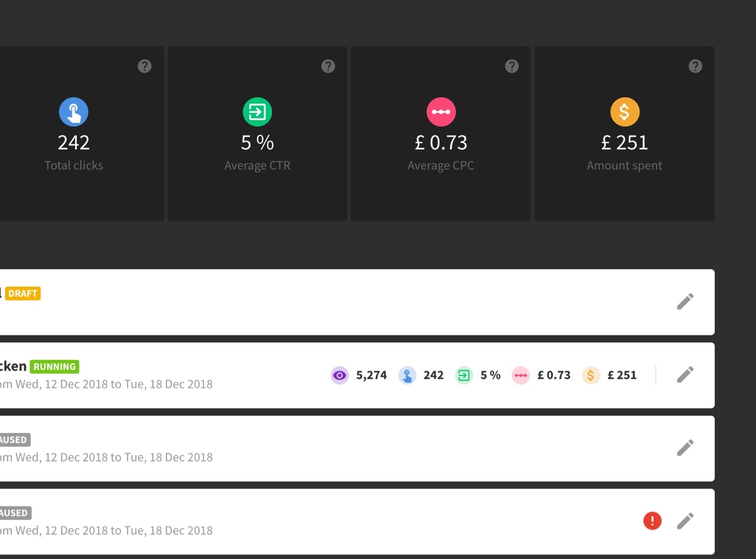
Task: Edit the first PAUSED campaign
Action: click(x=685, y=448)
